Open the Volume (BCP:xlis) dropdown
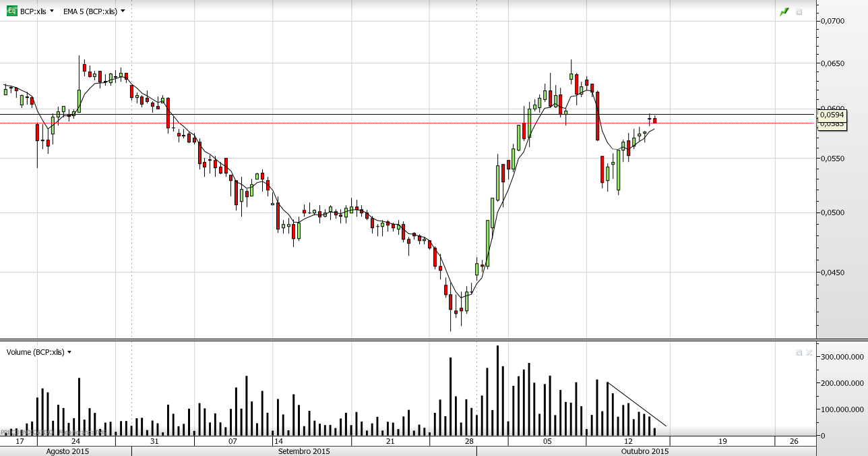The image size is (868, 456). pos(39,352)
